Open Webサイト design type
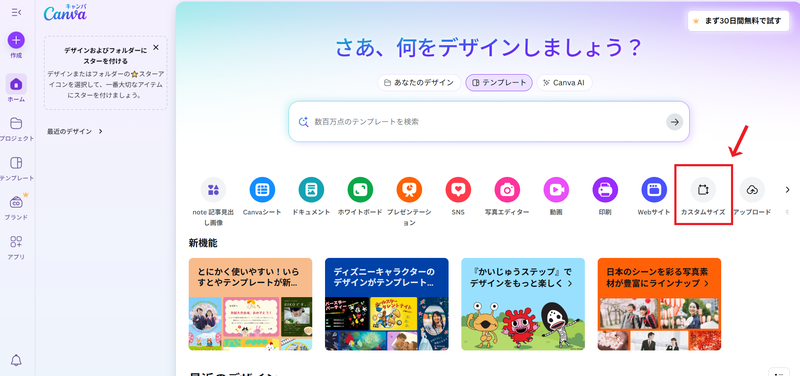The height and width of the screenshot is (376, 800). click(654, 197)
